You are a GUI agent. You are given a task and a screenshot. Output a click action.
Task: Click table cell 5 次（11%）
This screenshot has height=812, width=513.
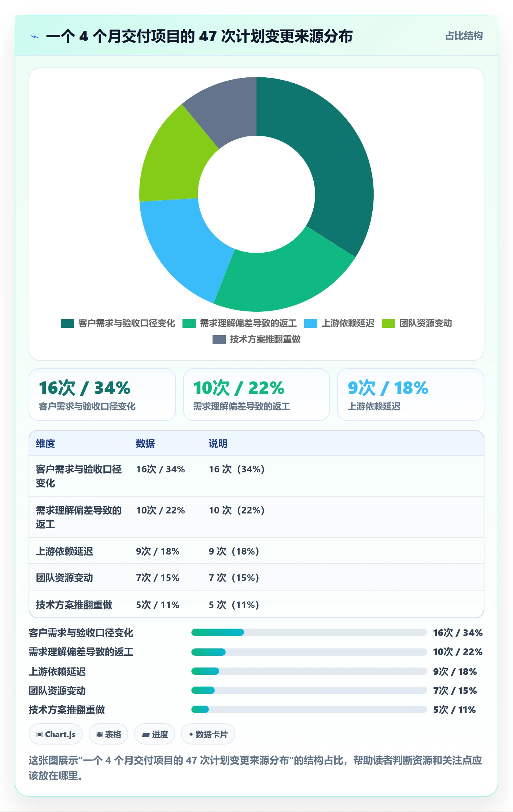[234, 605]
